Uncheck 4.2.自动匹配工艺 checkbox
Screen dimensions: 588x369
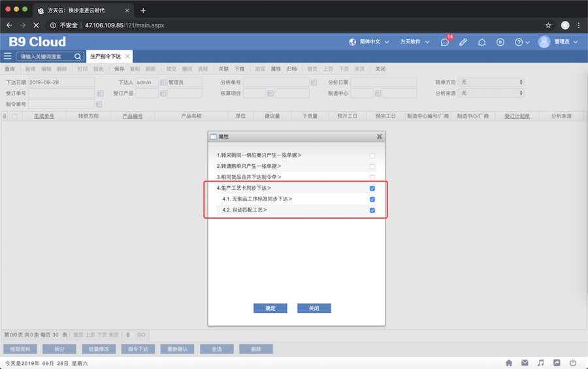(x=372, y=210)
